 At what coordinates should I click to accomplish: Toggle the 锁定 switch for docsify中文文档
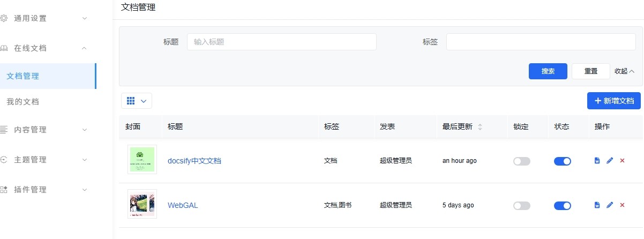[x=521, y=161]
